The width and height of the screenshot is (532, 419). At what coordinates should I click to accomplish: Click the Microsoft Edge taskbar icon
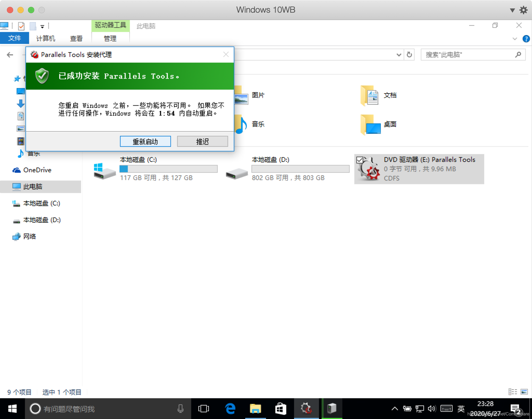(230, 409)
